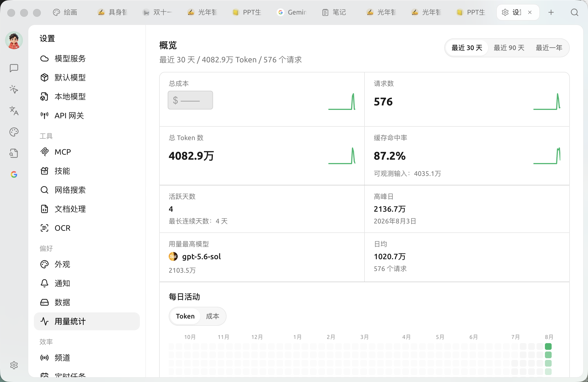This screenshot has height=382, width=588.
Task: Toggle daily activity view to 成本
Action: coord(212,316)
